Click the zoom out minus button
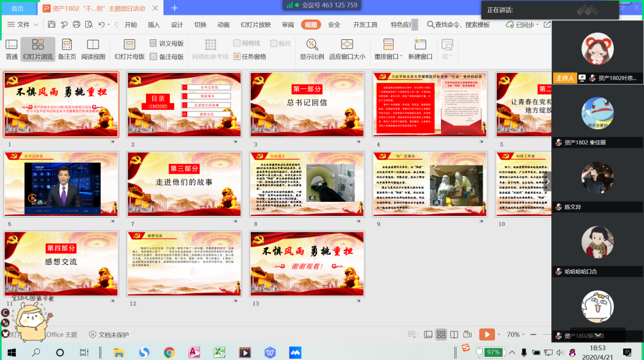This screenshot has width=644, height=360. tap(533, 335)
